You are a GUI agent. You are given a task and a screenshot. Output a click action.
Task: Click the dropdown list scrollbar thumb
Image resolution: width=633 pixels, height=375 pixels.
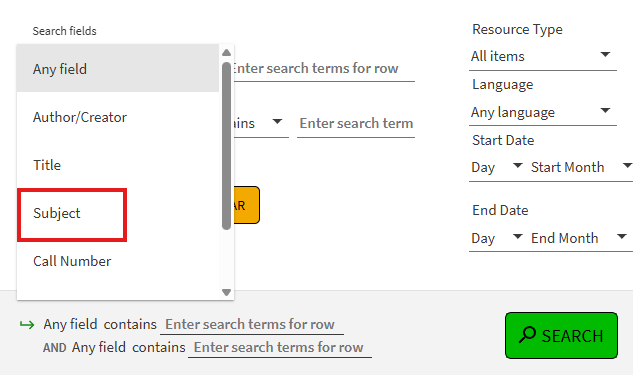[x=226, y=146]
